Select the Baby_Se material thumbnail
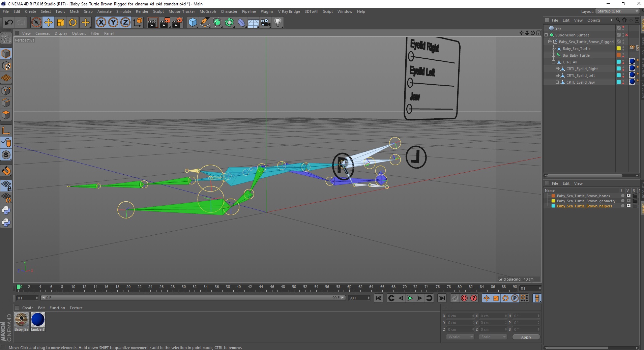Image resolution: width=644 pixels, height=350 pixels. [21, 320]
